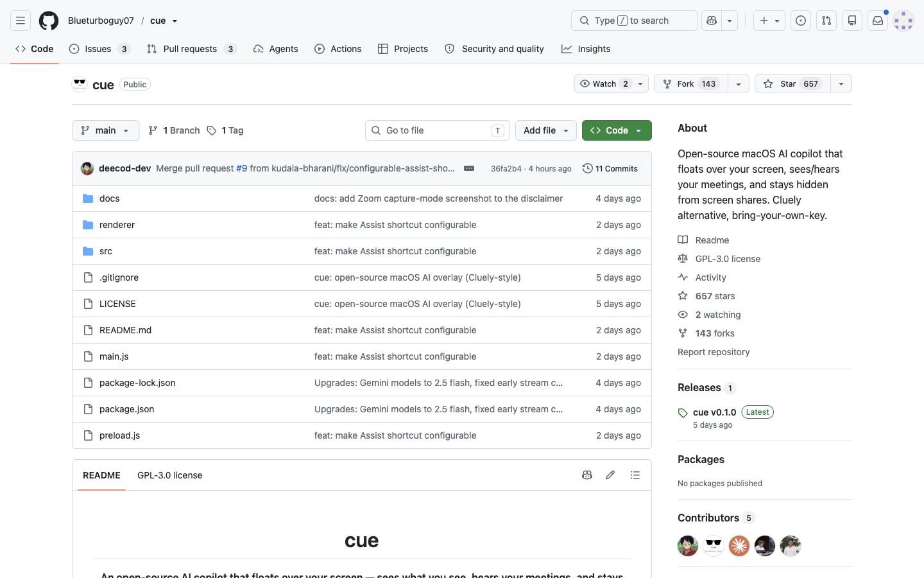Open the renderer folder
Viewport: 924px width, 578px height.
[x=117, y=225]
